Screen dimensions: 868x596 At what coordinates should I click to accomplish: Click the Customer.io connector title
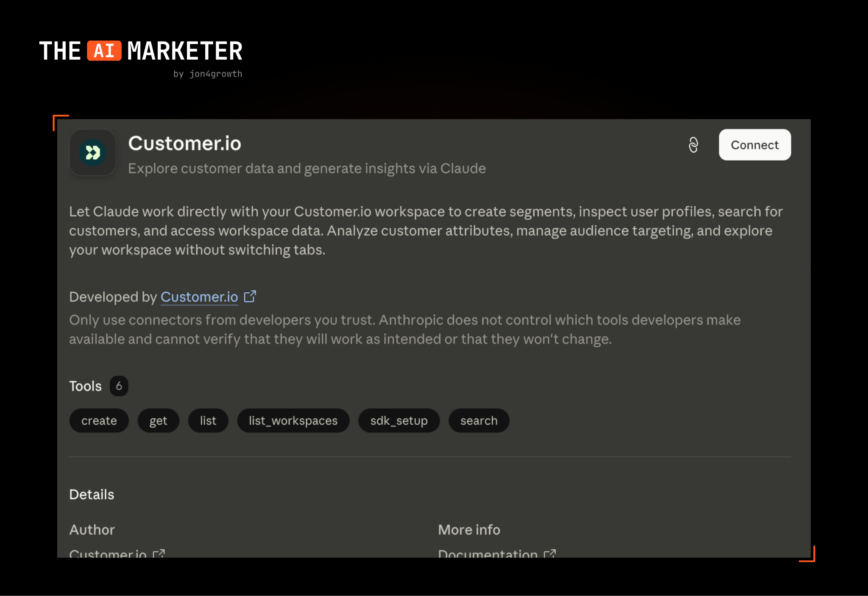pos(185,143)
